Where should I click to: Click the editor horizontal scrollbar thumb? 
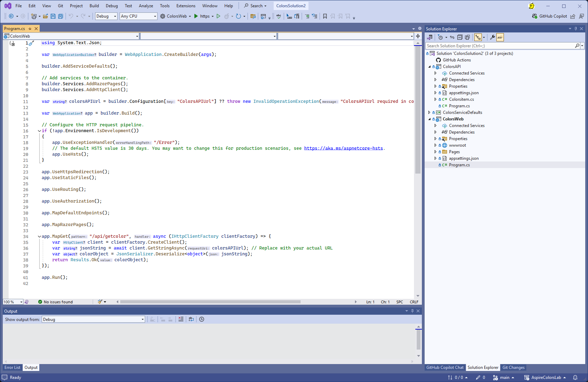click(x=210, y=302)
